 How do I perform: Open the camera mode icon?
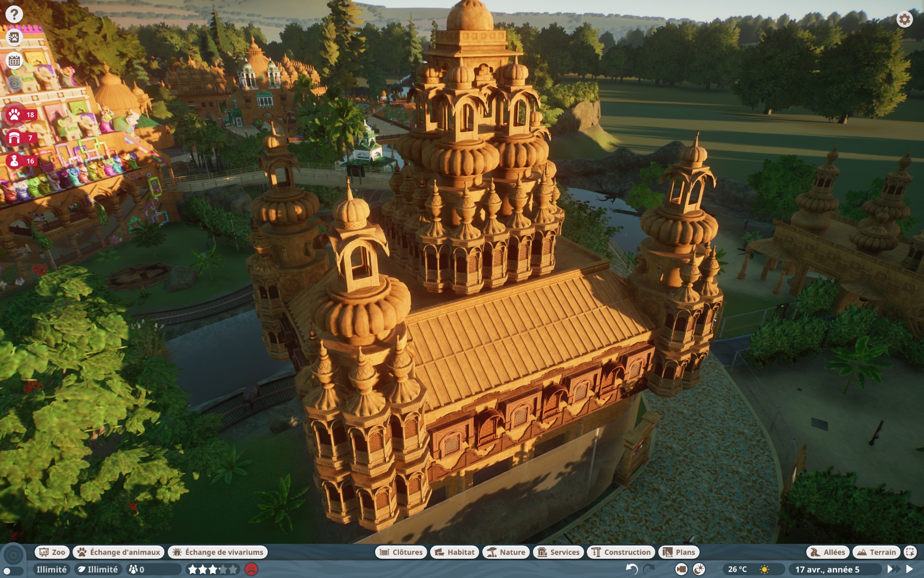pos(681,569)
